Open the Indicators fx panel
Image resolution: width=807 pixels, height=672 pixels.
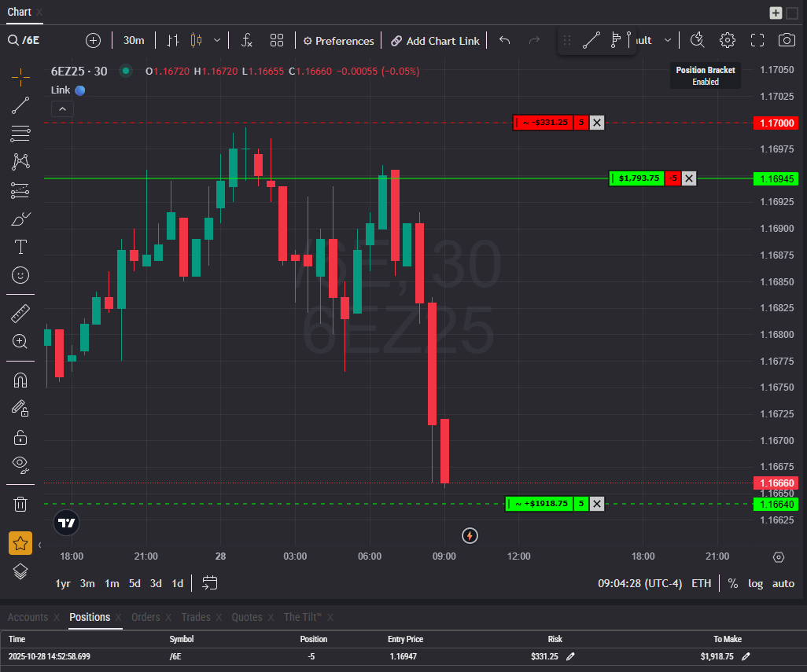(246, 40)
